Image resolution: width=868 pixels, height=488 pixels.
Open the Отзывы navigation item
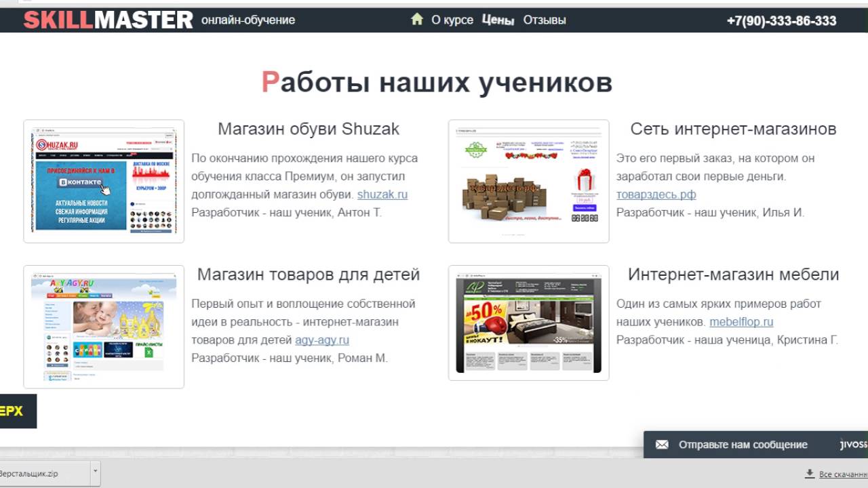click(545, 20)
